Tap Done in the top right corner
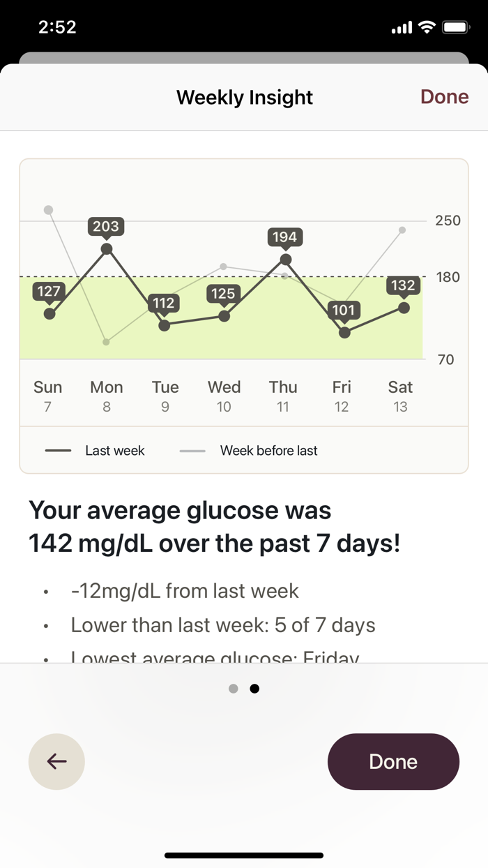Image resolution: width=488 pixels, height=868 pixels. (444, 97)
